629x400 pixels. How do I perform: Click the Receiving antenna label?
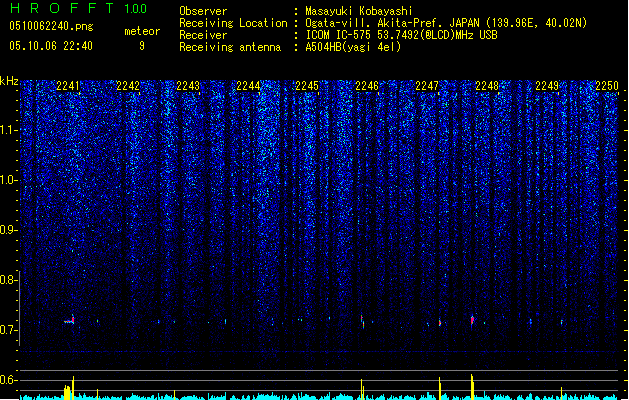(x=230, y=47)
